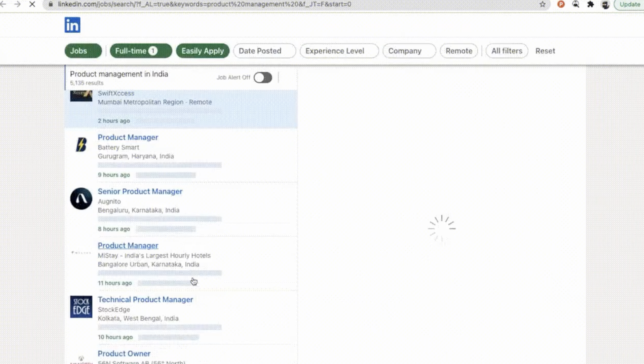Click the LinkedIn logo

pos(72,25)
